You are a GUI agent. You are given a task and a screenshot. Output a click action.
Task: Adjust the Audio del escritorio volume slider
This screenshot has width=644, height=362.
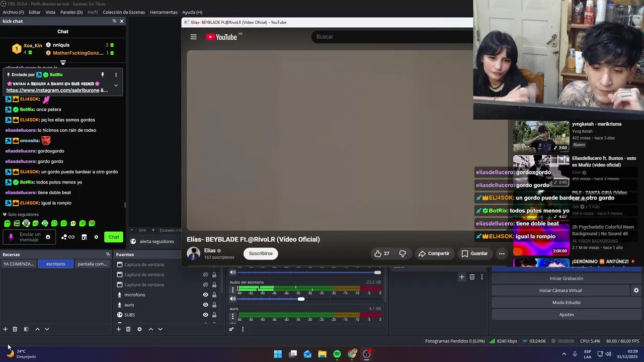click(301, 299)
